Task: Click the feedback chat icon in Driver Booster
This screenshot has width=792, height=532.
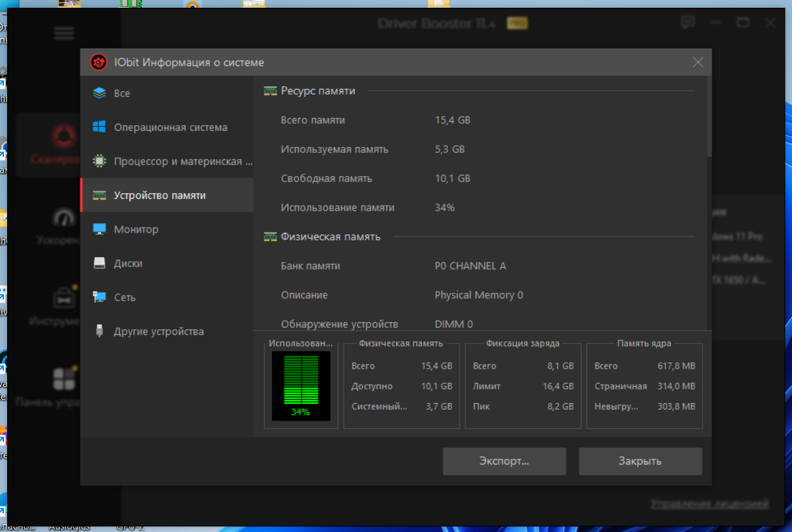Action: 688,23
